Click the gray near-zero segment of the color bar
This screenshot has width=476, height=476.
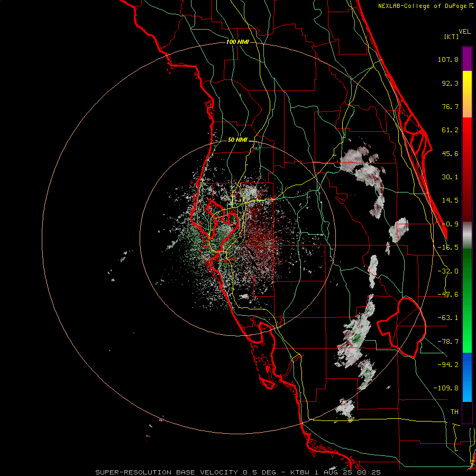coord(467,235)
